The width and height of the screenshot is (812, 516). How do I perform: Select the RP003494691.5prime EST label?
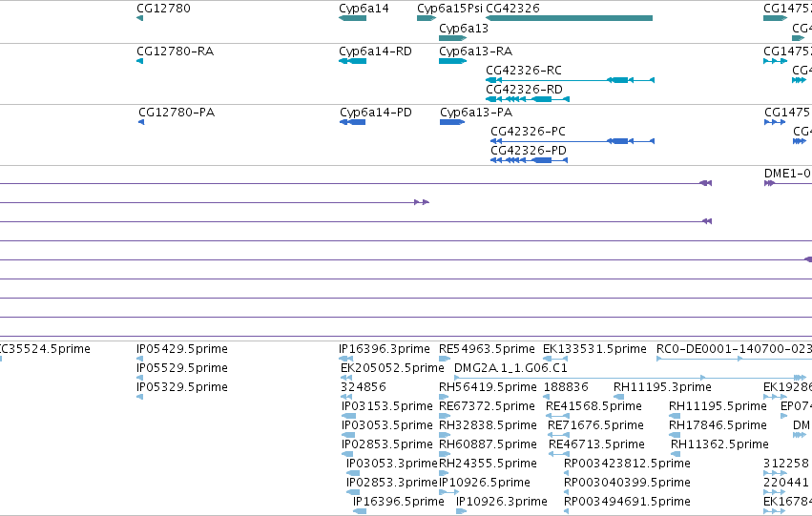(627, 502)
